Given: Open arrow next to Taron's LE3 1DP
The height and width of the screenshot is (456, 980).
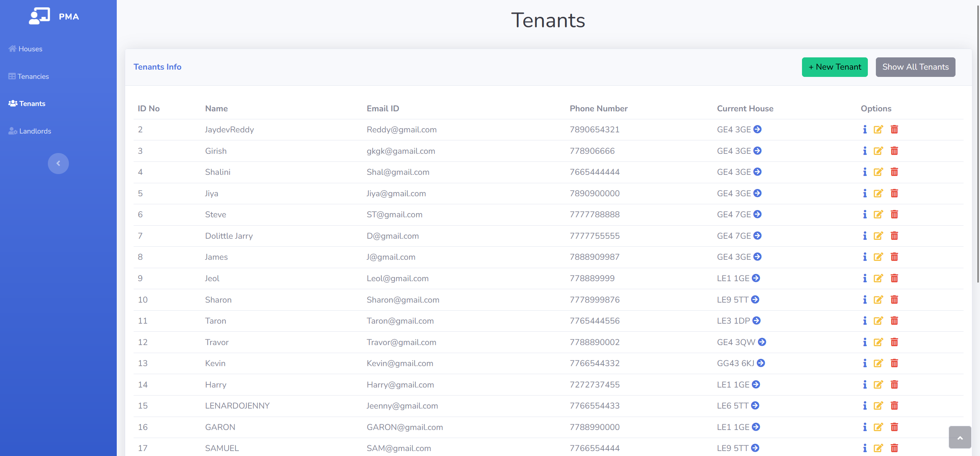Looking at the screenshot, I should (x=756, y=321).
